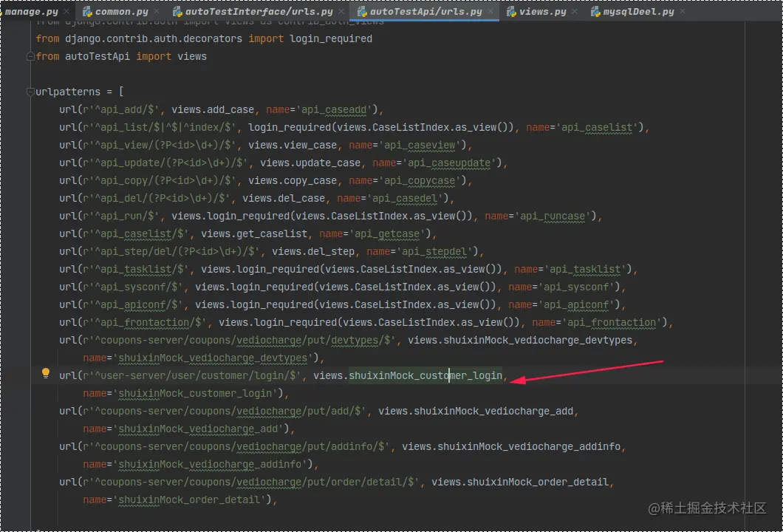Close the autoTestApi/urls.py tab

(490, 11)
